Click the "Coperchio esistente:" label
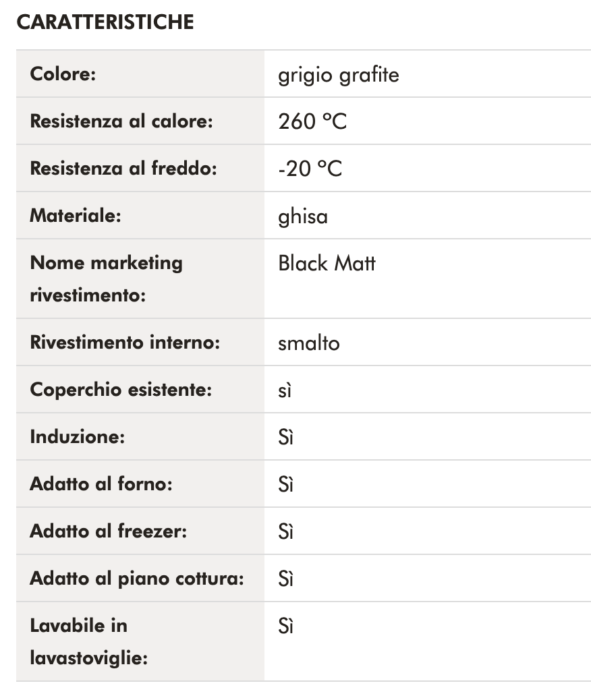The height and width of the screenshot is (700, 591). [x=121, y=390]
